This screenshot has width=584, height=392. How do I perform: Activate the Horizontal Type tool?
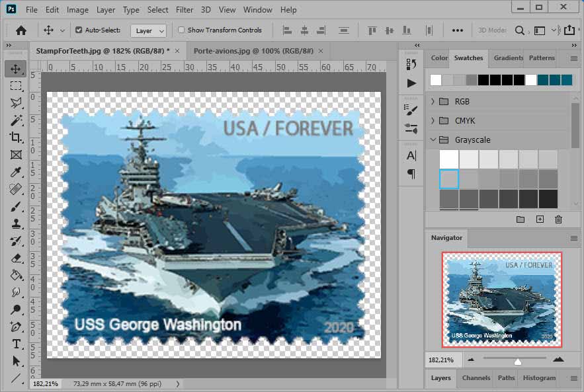click(16, 344)
